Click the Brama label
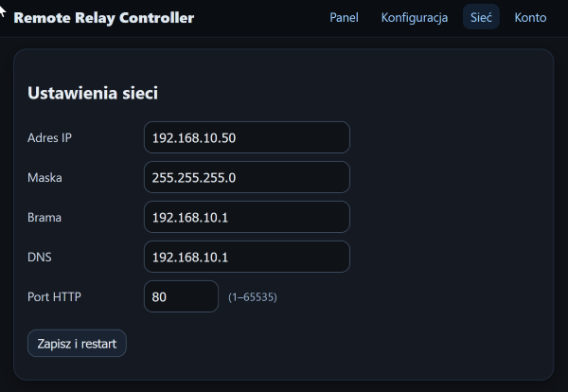568x392 pixels. click(45, 217)
